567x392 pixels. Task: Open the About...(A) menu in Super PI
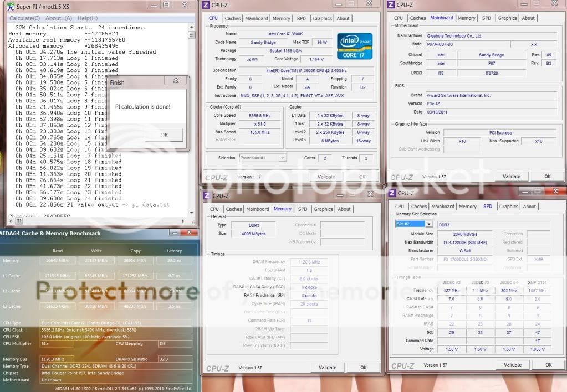click(x=59, y=18)
